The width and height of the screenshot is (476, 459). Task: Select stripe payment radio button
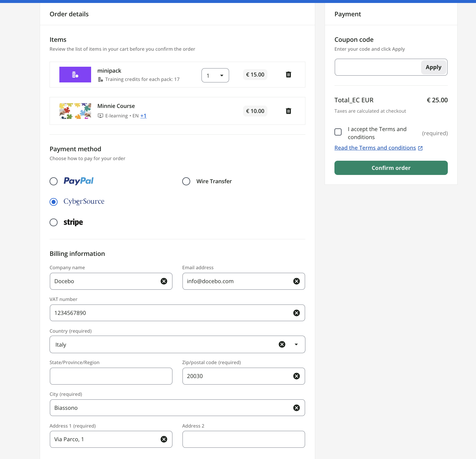(x=54, y=222)
